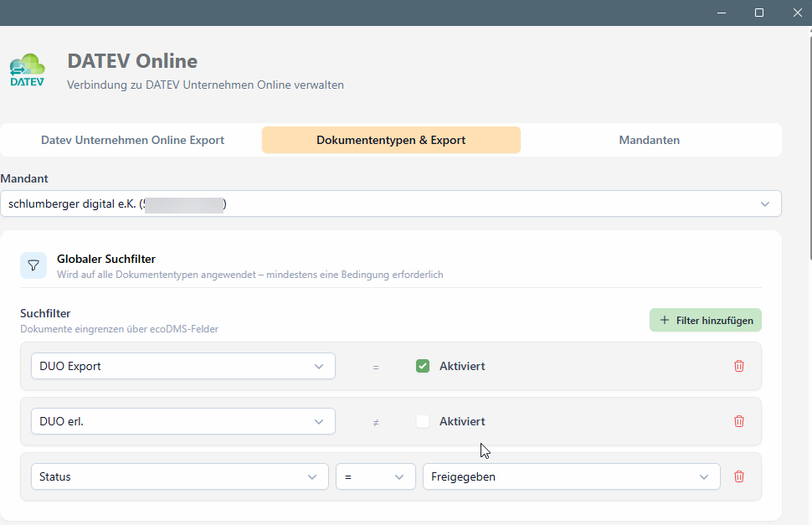Click the Mandant field label
Screen dimensions: 812x525
[23, 178]
